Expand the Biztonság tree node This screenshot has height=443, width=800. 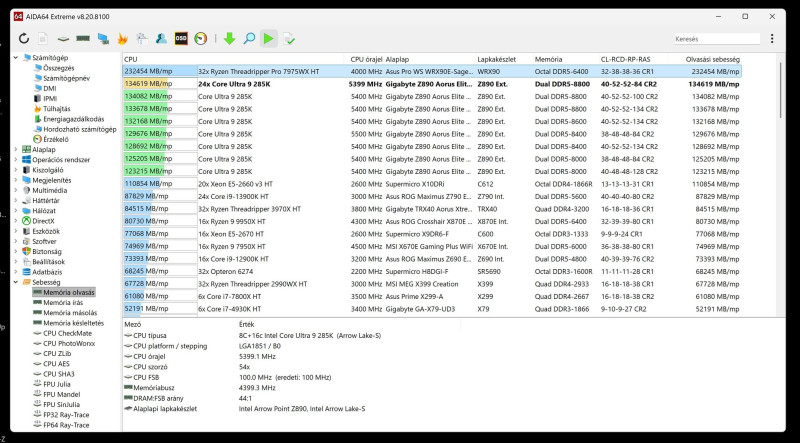point(16,252)
